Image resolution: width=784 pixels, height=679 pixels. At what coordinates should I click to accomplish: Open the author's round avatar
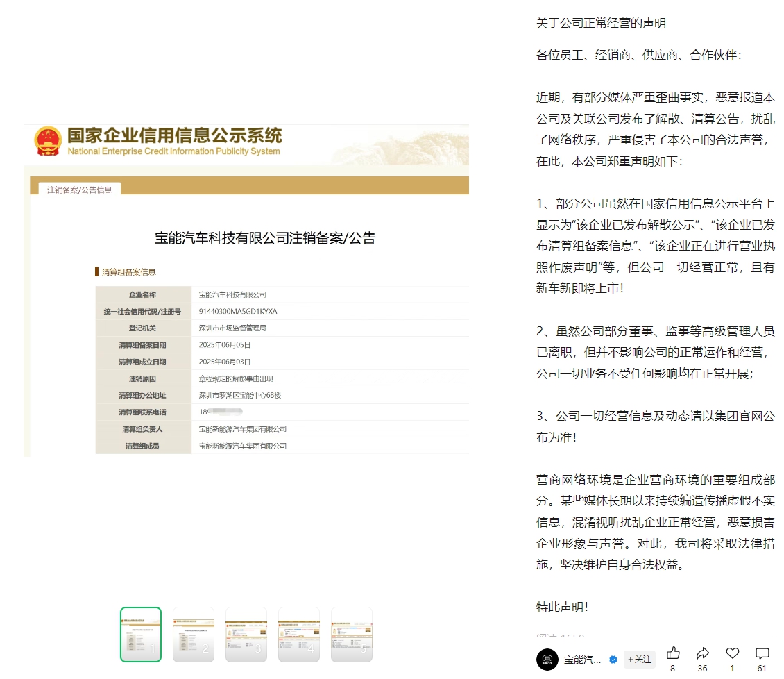point(547,660)
